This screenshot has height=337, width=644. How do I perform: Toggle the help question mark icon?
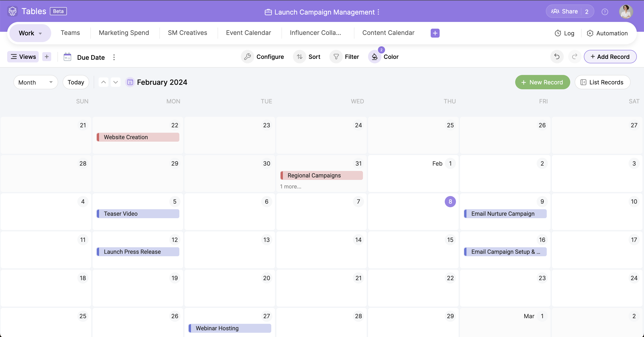click(x=605, y=11)
